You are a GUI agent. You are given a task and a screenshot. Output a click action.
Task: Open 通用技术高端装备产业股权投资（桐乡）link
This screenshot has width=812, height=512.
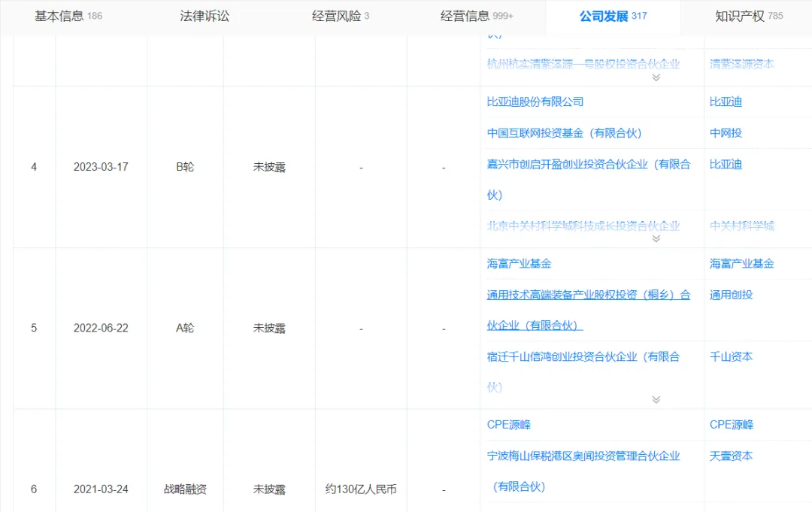click(x=589, y=310)
